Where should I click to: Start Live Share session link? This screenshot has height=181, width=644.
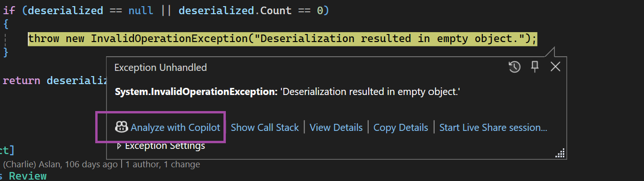point(493,127)
